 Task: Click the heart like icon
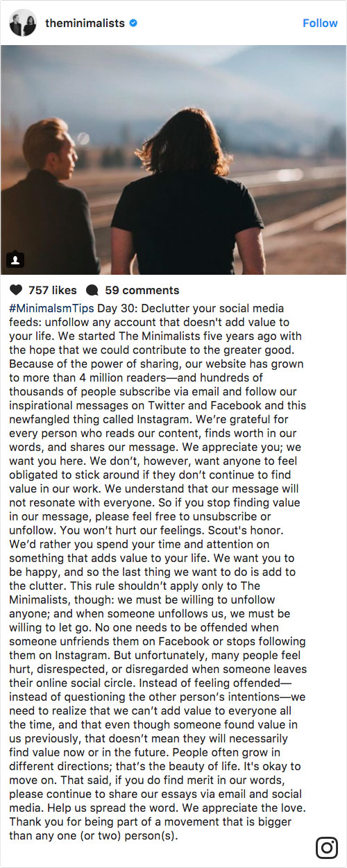coord(16,290)
